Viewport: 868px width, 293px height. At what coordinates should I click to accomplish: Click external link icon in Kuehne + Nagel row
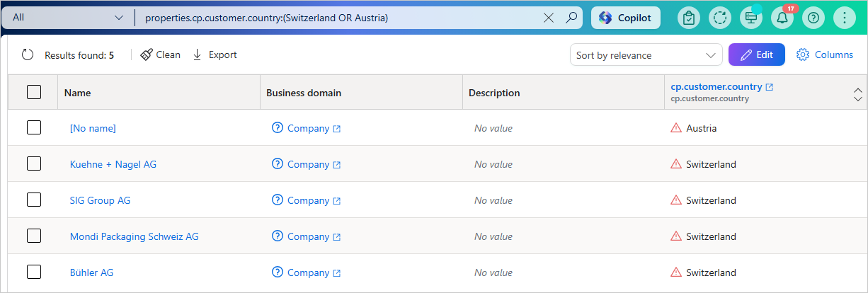coord(337,165)
